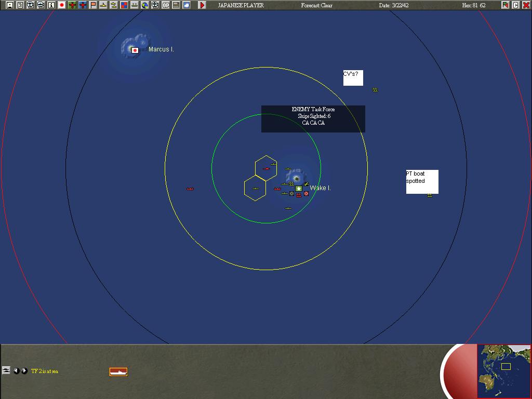Image resolution: width=532 pixels, height=399 pixels.
Task: Click red plane icon on blue background
Action: point(83,5)
